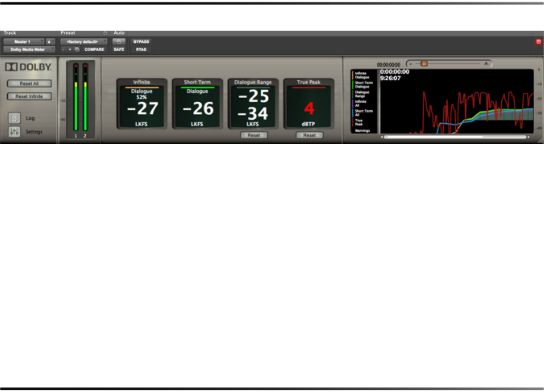Image resolution: width=544 pixels, height=392 pixels.
Task: Click the 9:26:07 time readout in graph
Action: point(391,78)
